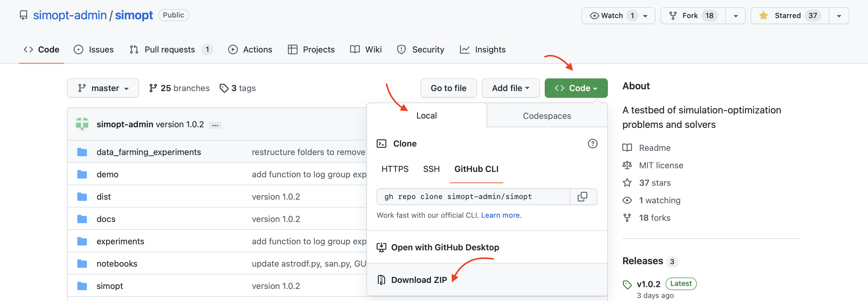
Task: Toggle the green Code dropdown button
Action: [576, 88]
